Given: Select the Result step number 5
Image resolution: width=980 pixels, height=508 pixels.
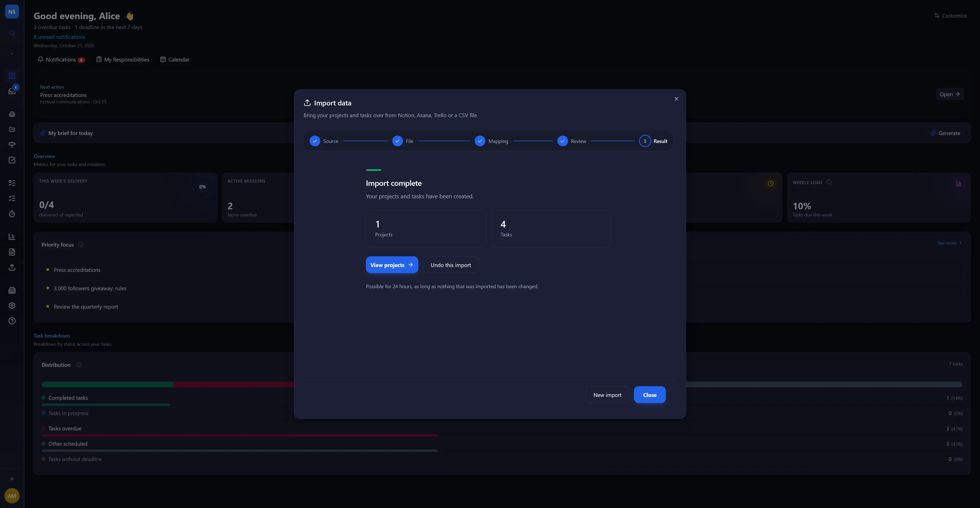Looking at the screenshot, I should coord(653,141).
